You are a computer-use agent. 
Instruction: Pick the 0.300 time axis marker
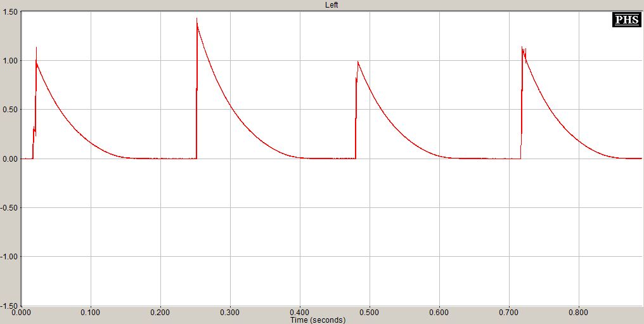(230, 313)
